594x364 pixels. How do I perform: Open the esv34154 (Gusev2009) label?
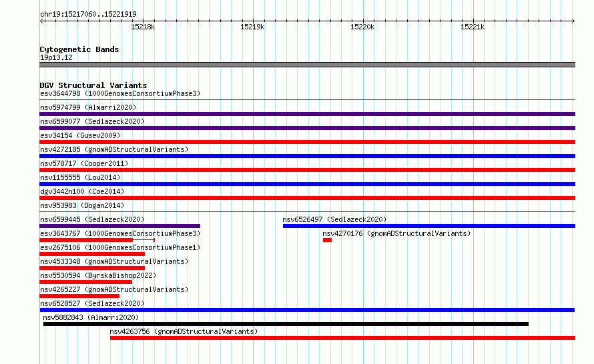click(80, 135)
